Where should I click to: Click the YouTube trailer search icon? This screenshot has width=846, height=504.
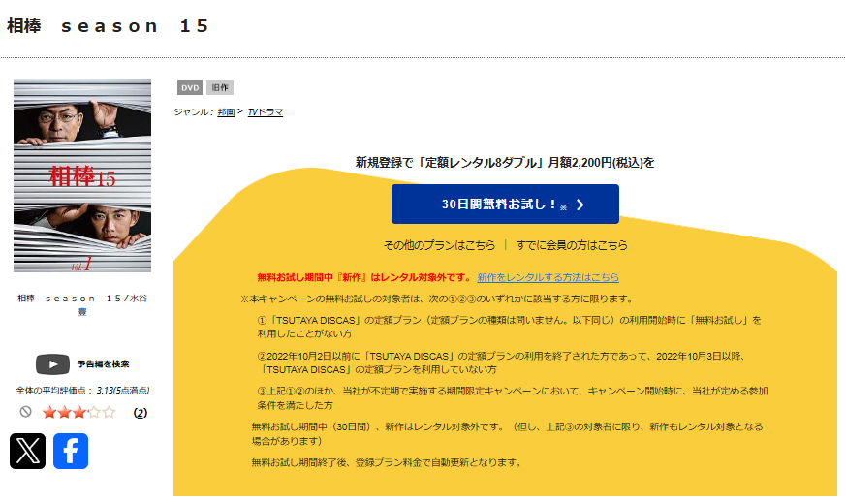(x=52, y=364)
